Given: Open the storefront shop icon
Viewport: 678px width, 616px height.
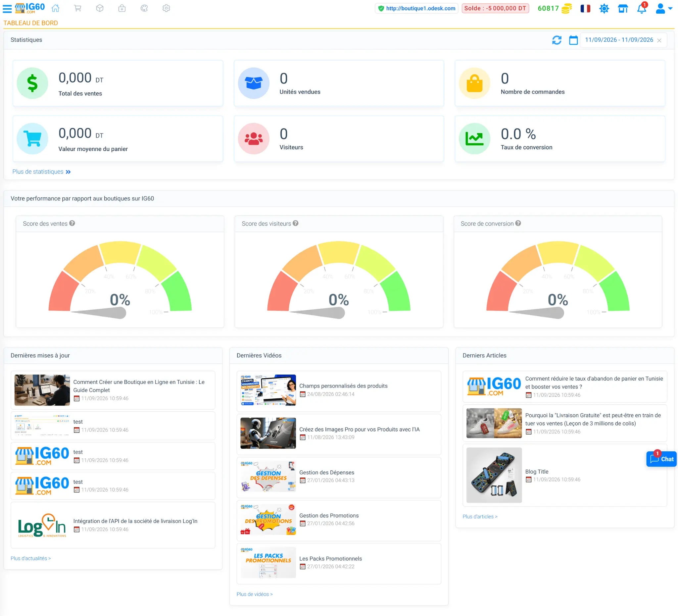Looking at the screenshot, I should [623, 8].
